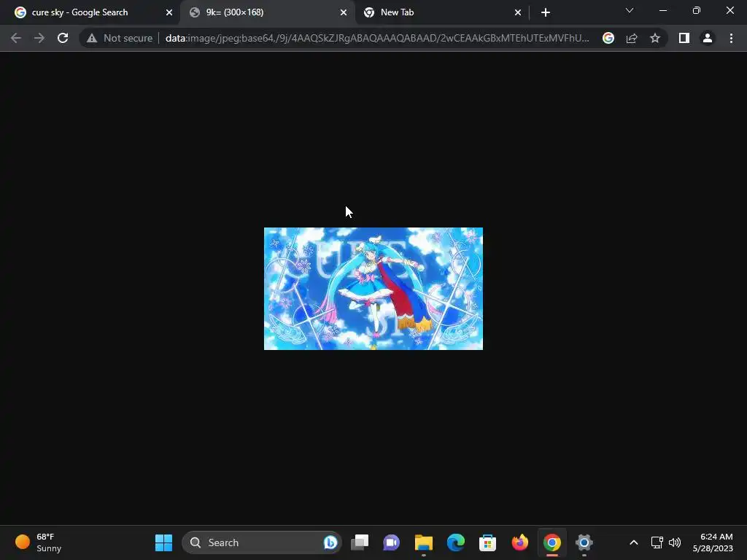Select the 9k= (300×168) tab
This screenshot has width=747, height=560.
[267, 12]
